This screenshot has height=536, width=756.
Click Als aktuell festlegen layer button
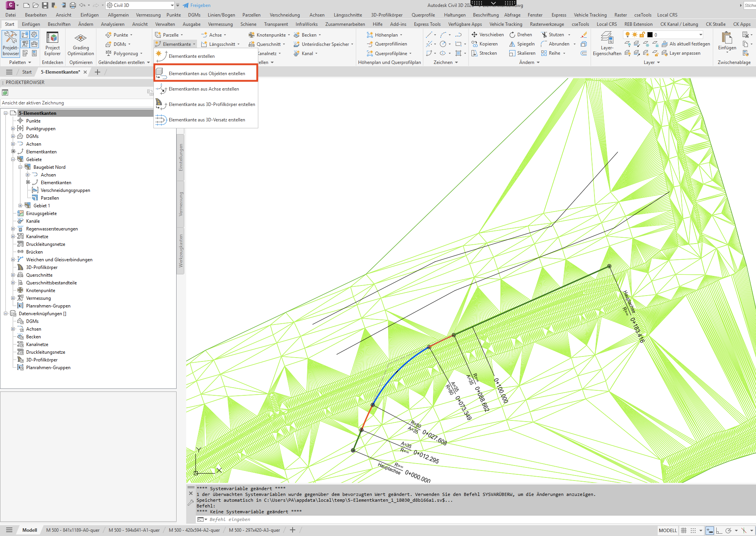point(685,44)
